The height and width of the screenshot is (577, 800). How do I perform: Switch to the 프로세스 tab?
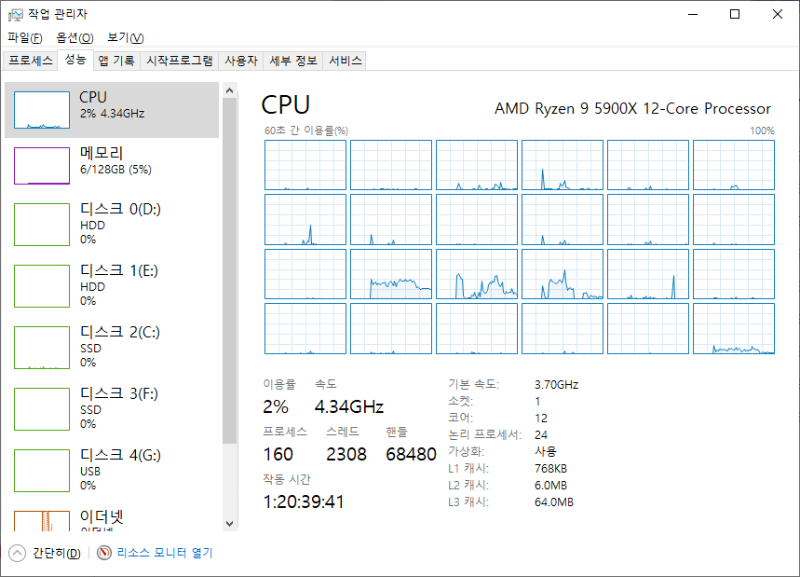click(31, 61)
